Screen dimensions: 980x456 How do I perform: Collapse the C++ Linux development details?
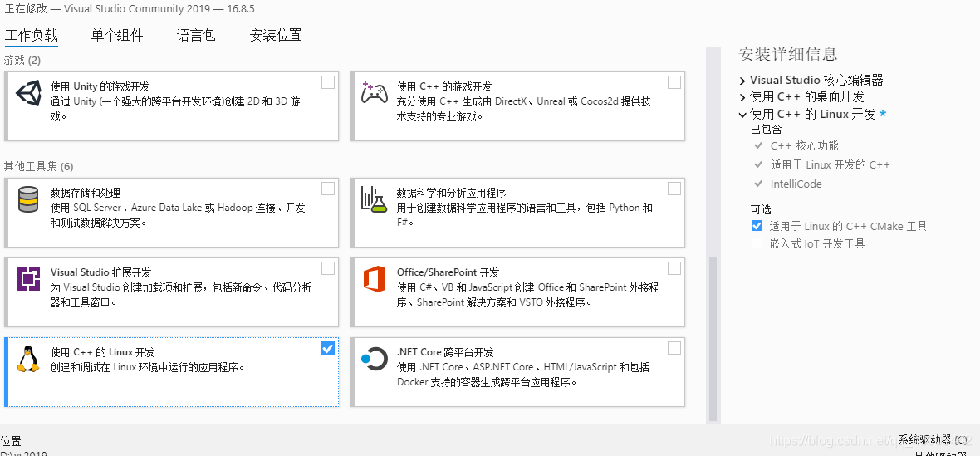coord(742,115)
